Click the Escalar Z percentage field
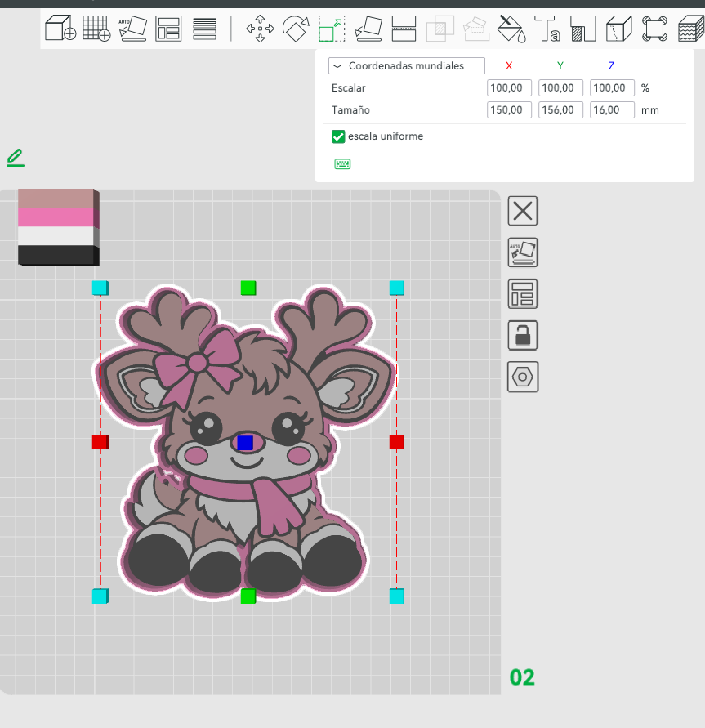 pyautogui.click(x=612, y=87)
